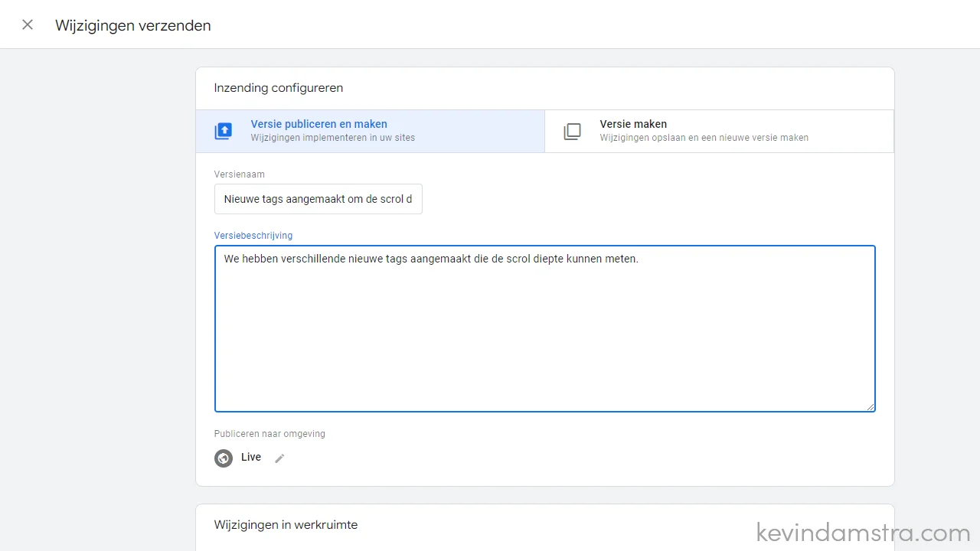
Task: Select the Versie maken tab
Action: [x=719, y=131]
